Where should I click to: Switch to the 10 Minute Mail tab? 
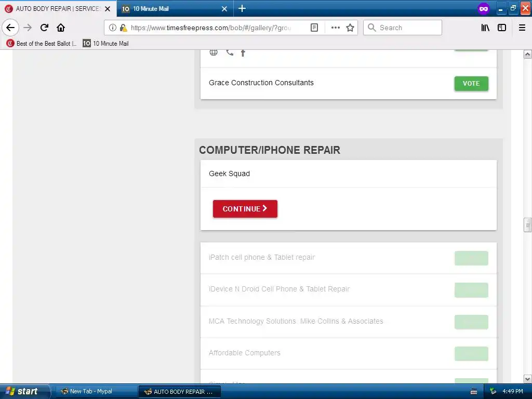pos(175,8)
